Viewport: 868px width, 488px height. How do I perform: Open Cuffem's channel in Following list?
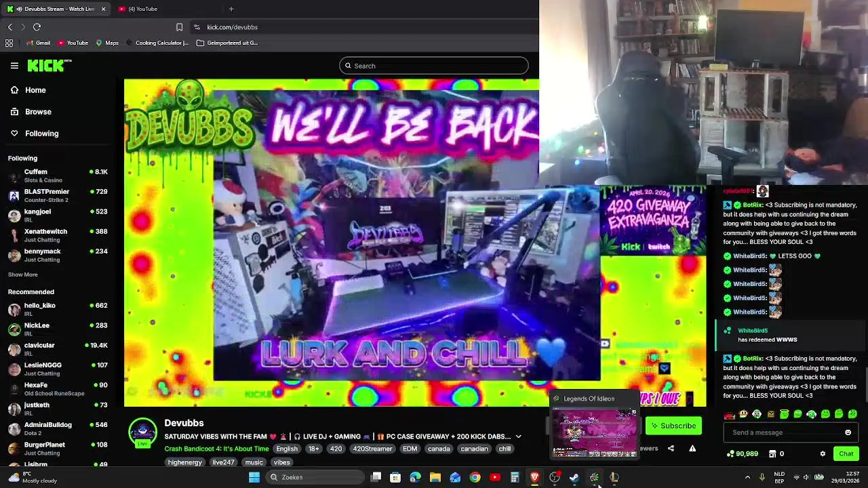[x=58, y=176]
